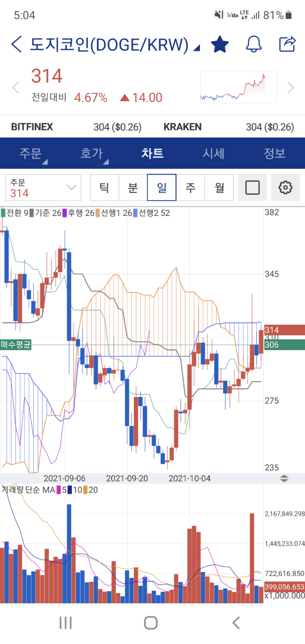305x644 pixels.
Task: Go to next coin with right chevron
Action: 291,87
